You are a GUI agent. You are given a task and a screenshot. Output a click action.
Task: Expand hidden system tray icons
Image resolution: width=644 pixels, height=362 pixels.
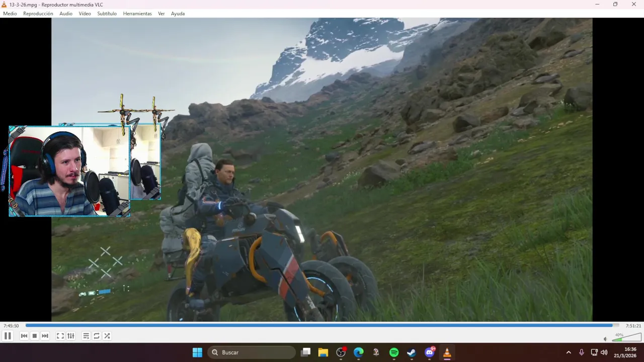point(569,352)
